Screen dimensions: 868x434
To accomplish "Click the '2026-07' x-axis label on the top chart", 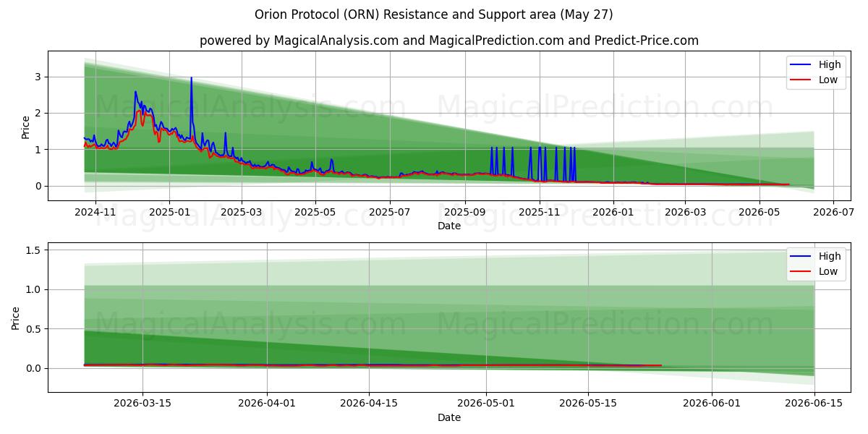I will (833, 212).
